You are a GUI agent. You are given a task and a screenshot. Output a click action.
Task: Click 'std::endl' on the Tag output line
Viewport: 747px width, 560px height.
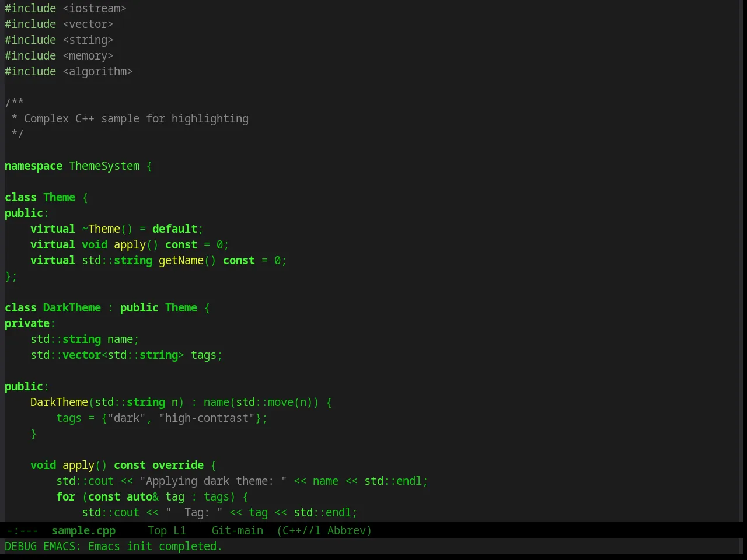click(322, 512)
